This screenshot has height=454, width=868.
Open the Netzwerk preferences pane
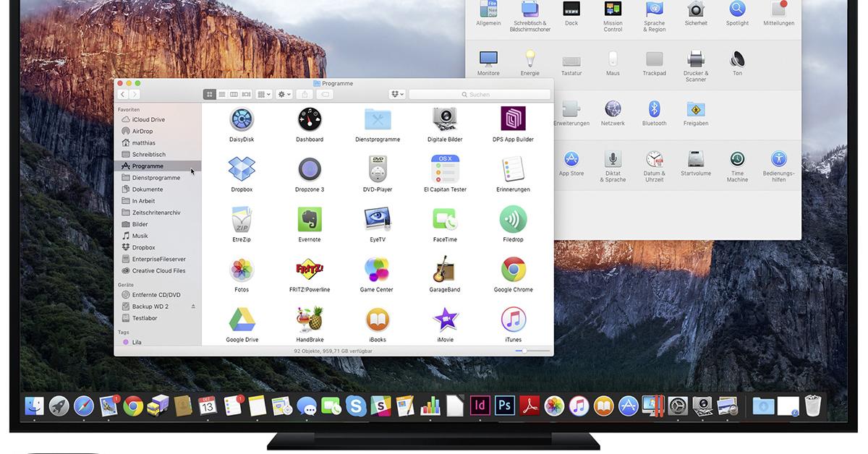pos(613,109)
